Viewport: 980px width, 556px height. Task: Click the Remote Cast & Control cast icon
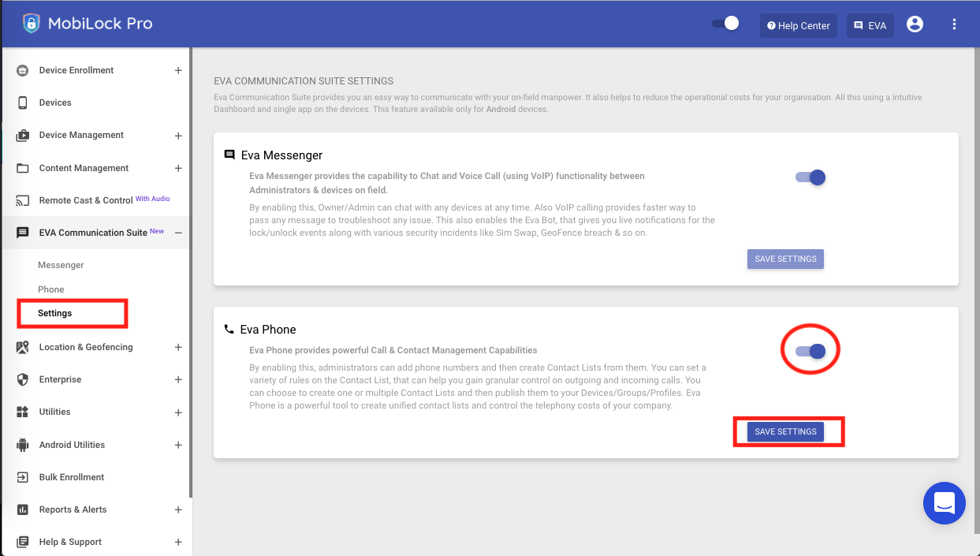[23, 200]
